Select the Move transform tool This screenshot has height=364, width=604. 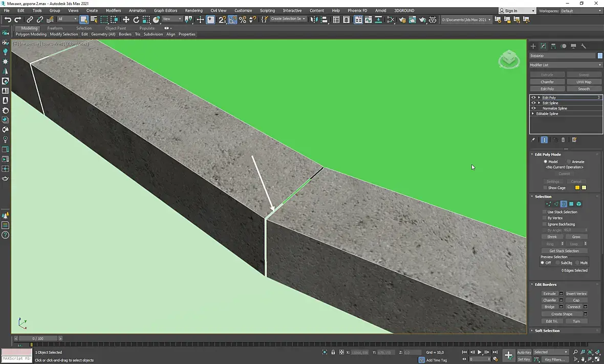coord(126,19)
